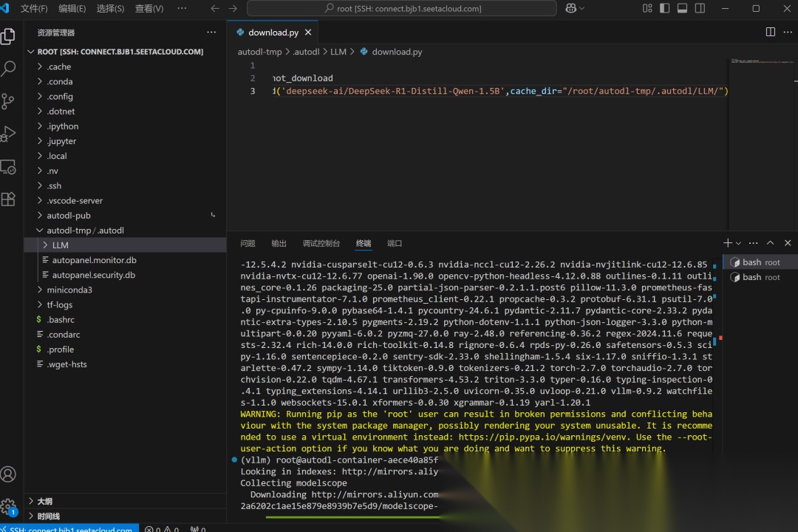The height and width of the screenshot is (532, 798).
Task: Open the Manage gear settings menu
Action: [8, 507]
